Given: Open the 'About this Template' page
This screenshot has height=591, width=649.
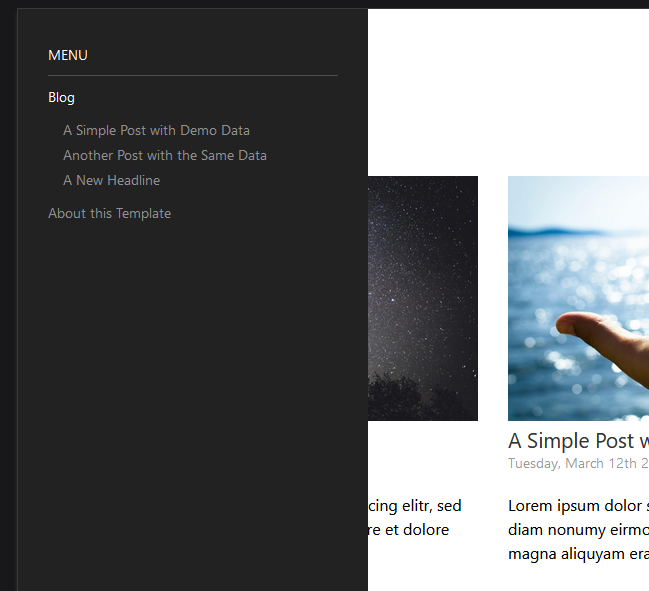Looking at the screenshot, I should click(x=109, y=214).
